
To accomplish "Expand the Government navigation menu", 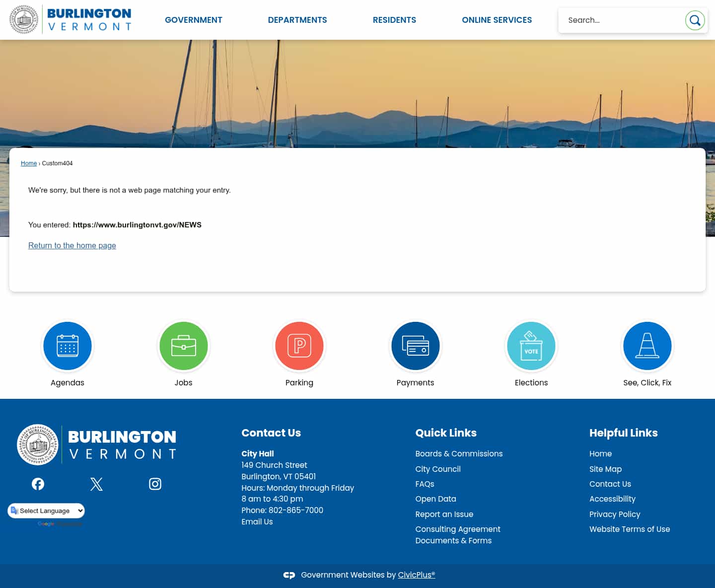I will pyautogui.click(x=194, y=20).
